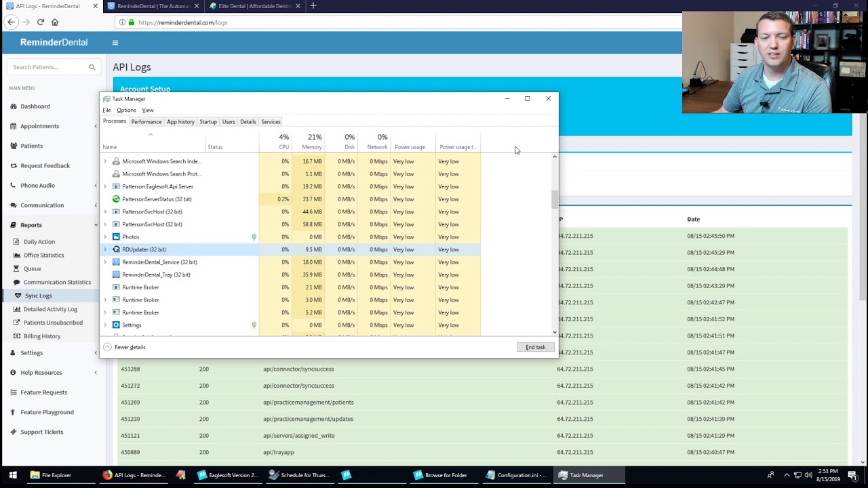Show hidden system tray icons
This screenshot has height=488, width=868.
[x=787, y=475]
